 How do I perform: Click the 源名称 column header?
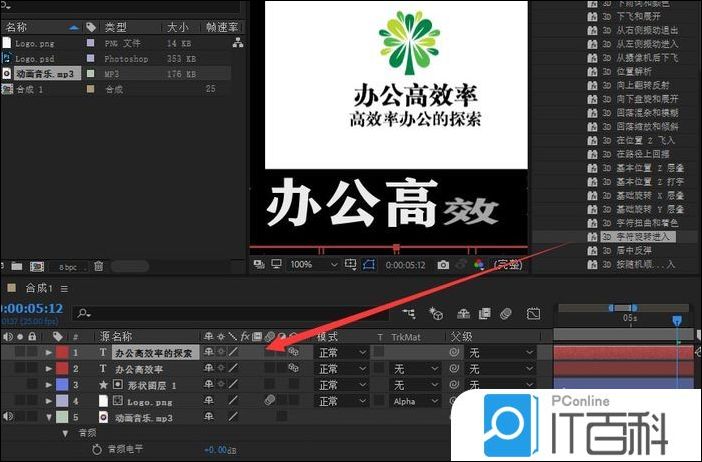116,336
